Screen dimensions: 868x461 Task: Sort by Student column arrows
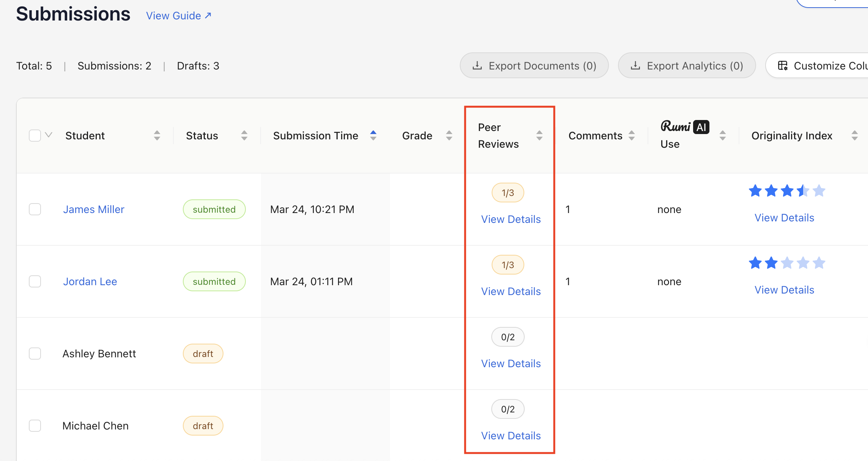[157, 136]
